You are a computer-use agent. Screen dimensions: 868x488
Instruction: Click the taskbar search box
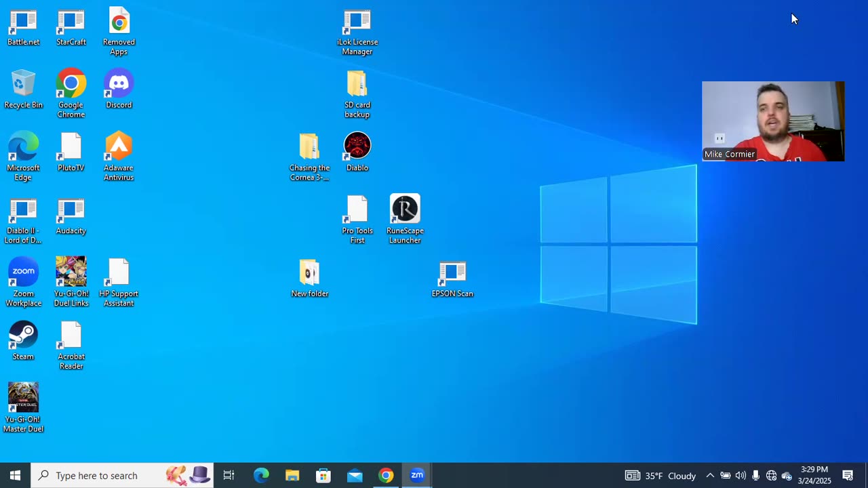pyautogui.click(x=122, y=475)
